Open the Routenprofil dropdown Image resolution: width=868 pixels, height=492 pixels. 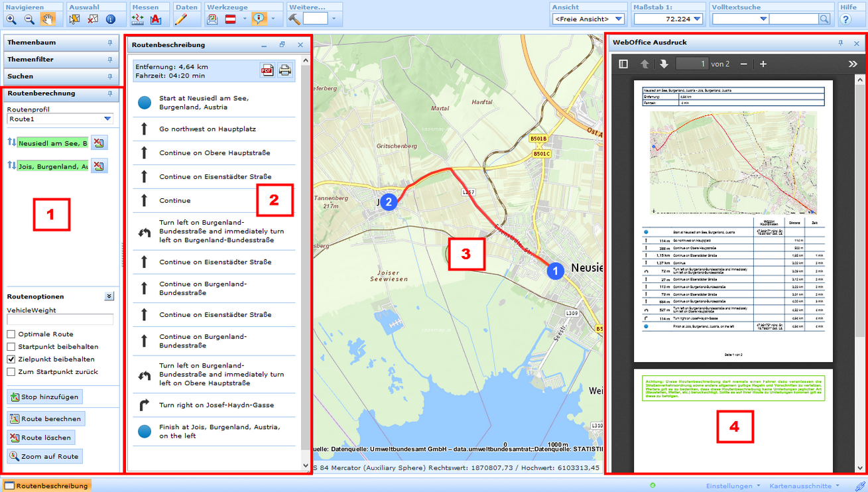(108, 118)
